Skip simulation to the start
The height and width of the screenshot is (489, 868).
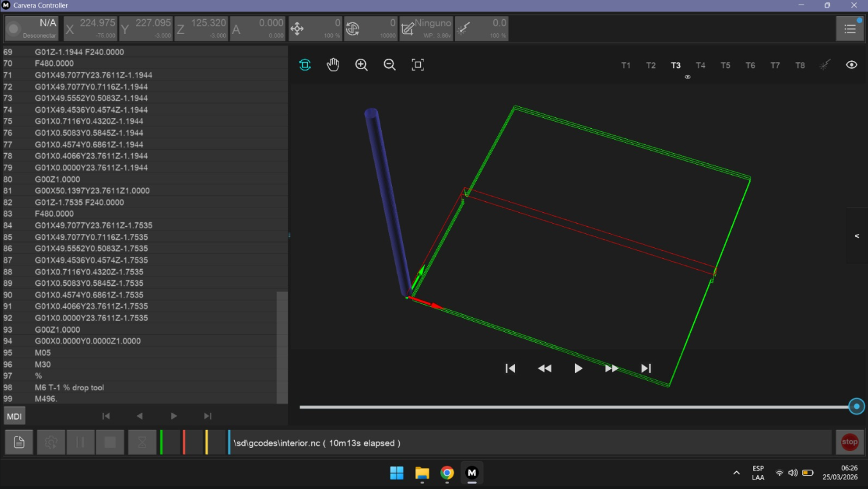coord(511,369)
